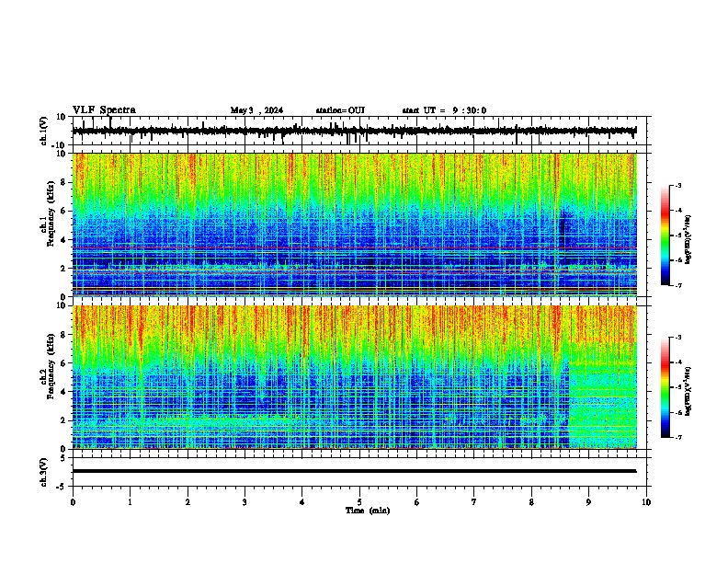This screenshot has height=563, width=728.
Task: Click the ch.2 spectrogram panel
Action: click(x=354, y=377)
